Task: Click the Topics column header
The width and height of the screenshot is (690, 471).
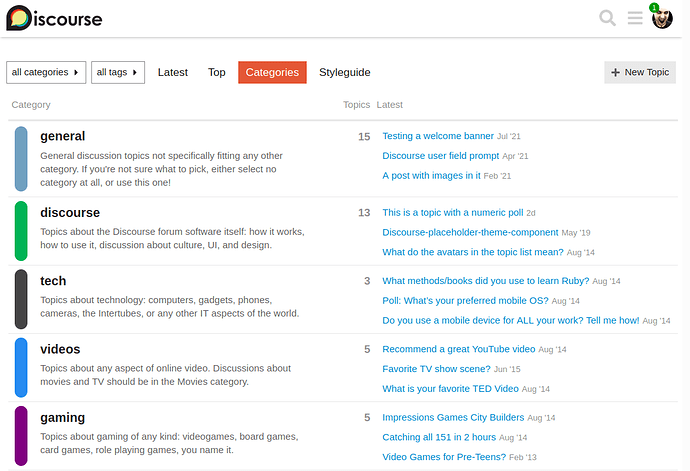Action: coord(356,105)
